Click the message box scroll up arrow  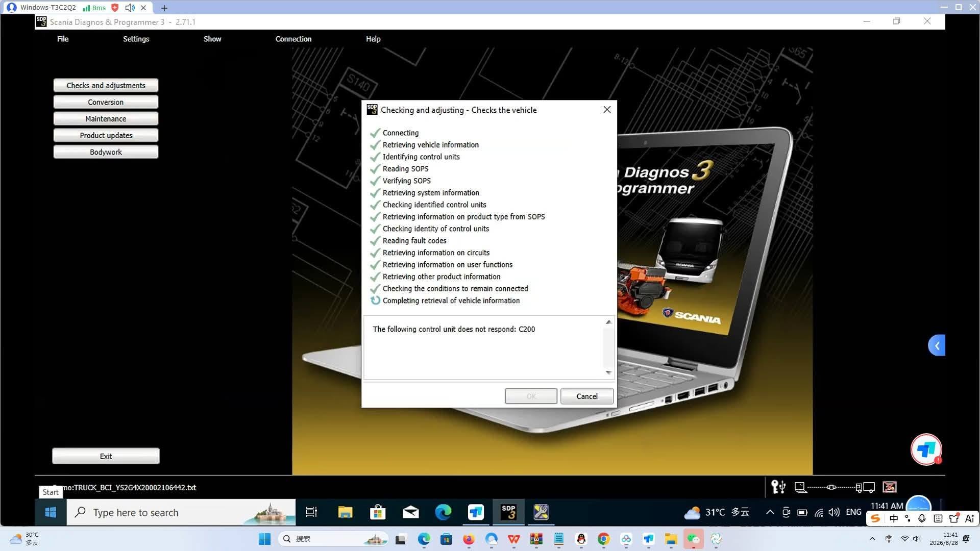point(608,322)
